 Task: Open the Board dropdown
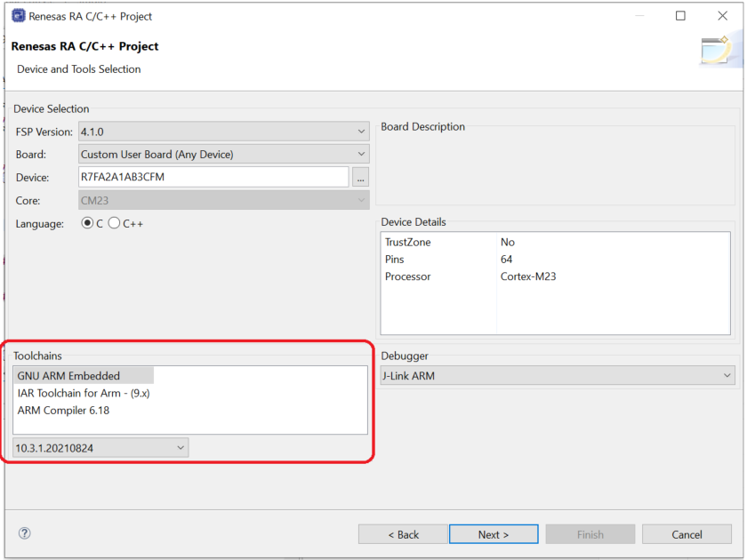tap(224, 155)
